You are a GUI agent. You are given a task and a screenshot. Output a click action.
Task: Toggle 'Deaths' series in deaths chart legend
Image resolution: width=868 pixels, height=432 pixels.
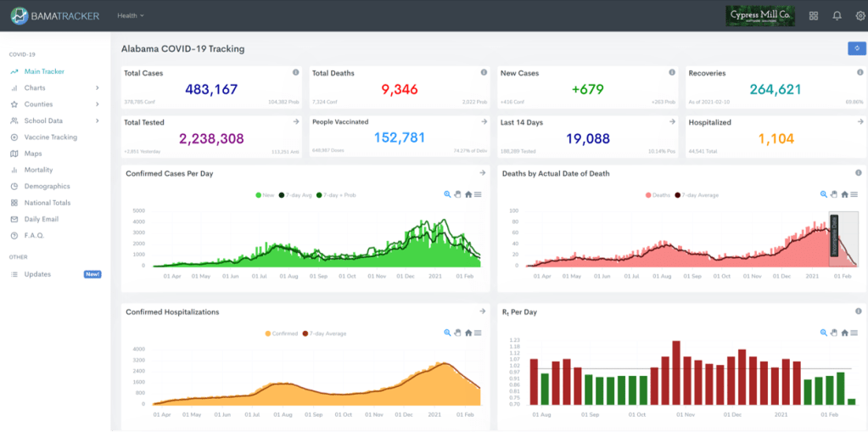click(x=655, y=195)
